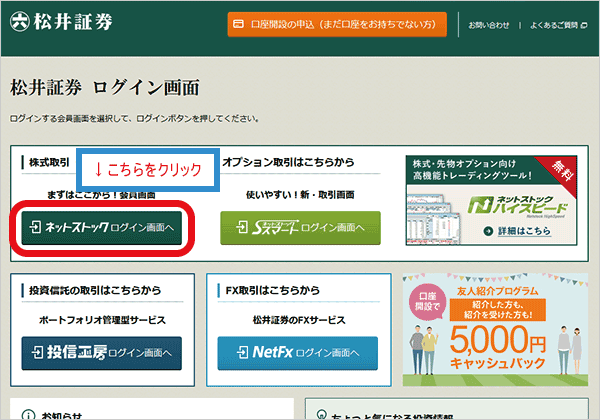The image size is (600, 420).
Task: Click 投資信託の取引はこちらから heading
Action: point(95,290)
